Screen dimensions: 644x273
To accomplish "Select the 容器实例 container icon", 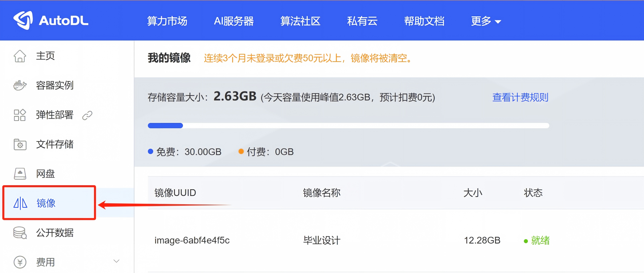I will click(20, 85).
